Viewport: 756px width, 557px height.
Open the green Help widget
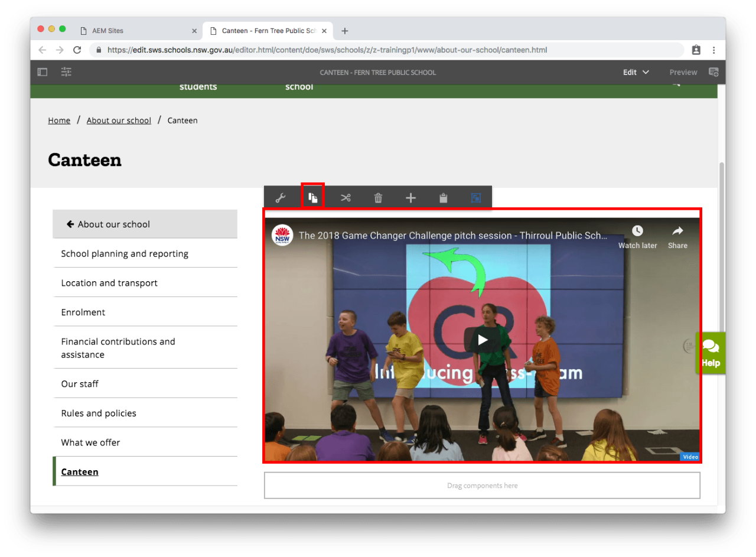711,353
